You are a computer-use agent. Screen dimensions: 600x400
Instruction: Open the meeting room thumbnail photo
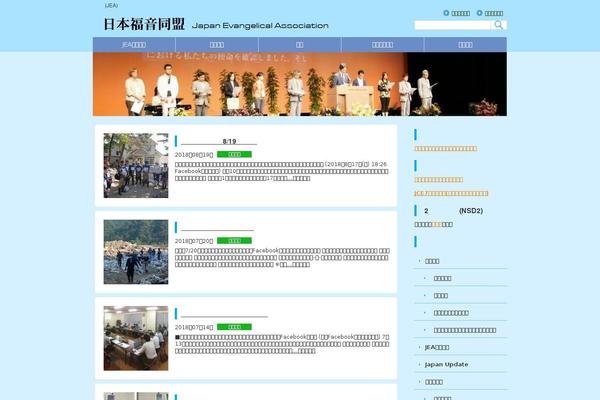(136, 338)
